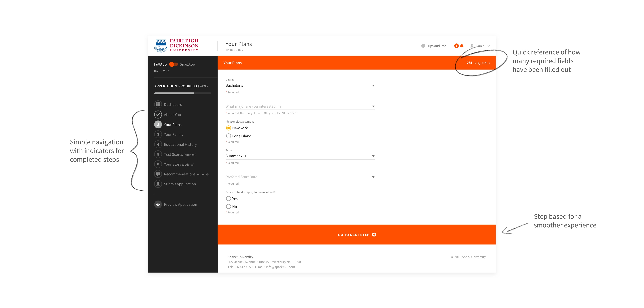The width and height of the screenshot is (644, 308).
Task: Click the user avatar icon beside Ivan K.
Action: coord(472,46)
